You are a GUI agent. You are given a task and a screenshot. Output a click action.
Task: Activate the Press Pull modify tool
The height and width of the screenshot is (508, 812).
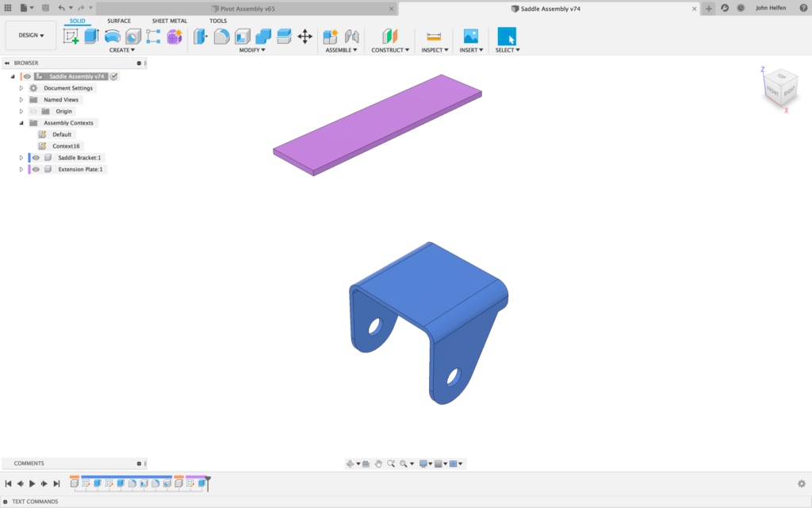pyautogui.click(x=200, y=36)
